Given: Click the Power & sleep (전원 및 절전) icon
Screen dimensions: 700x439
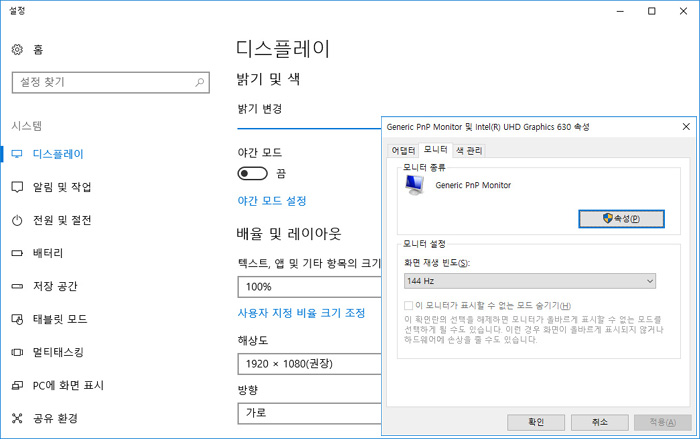Looking at the screenshot, I should [x=17, y=220].
